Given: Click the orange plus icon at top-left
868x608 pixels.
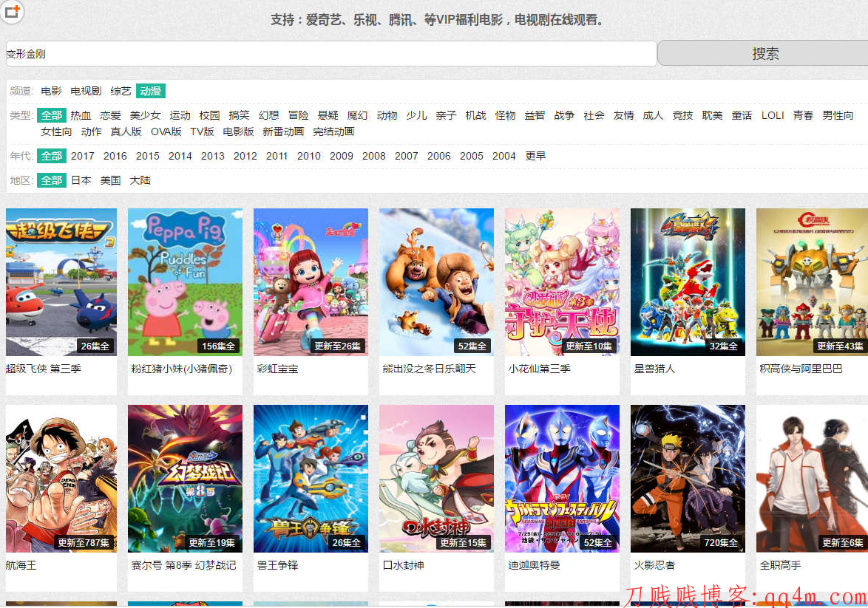Looking at the screenshot, I should click(12, 10).
